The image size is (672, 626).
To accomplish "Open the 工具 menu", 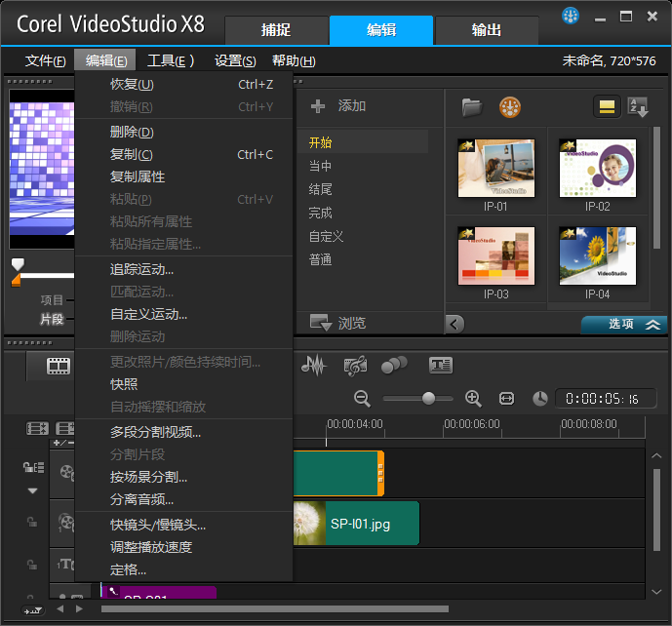I will pos(171,60).
